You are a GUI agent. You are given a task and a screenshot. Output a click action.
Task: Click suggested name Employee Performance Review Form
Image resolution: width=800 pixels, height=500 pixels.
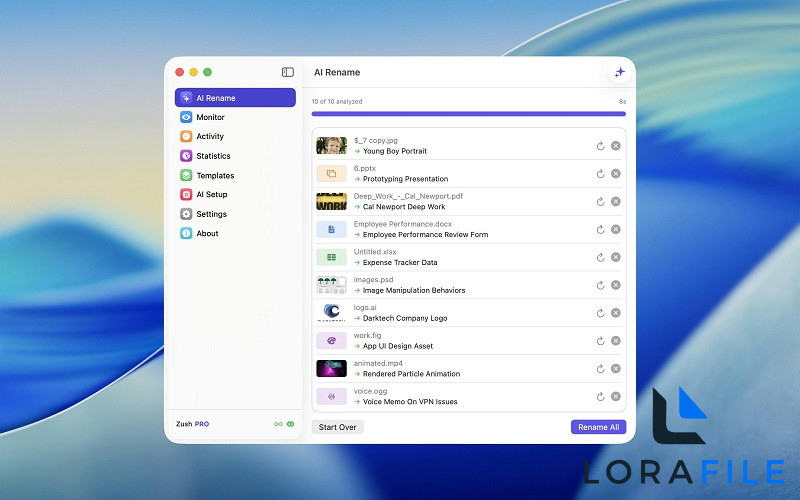pos(426,235)
